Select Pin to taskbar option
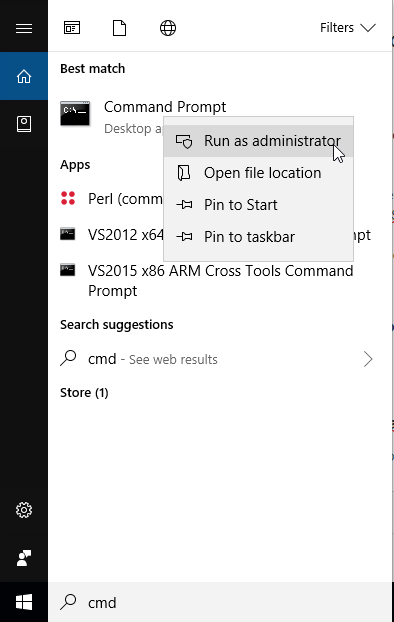The height and width of the screenshot is (622, 394). pos(258,237)
